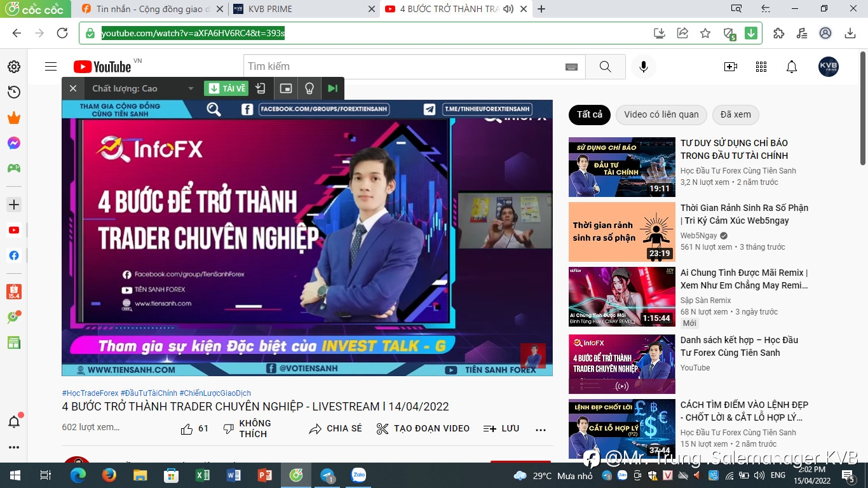Click TẠO ĐOẠN VIDEO clip button

point(423,429)
